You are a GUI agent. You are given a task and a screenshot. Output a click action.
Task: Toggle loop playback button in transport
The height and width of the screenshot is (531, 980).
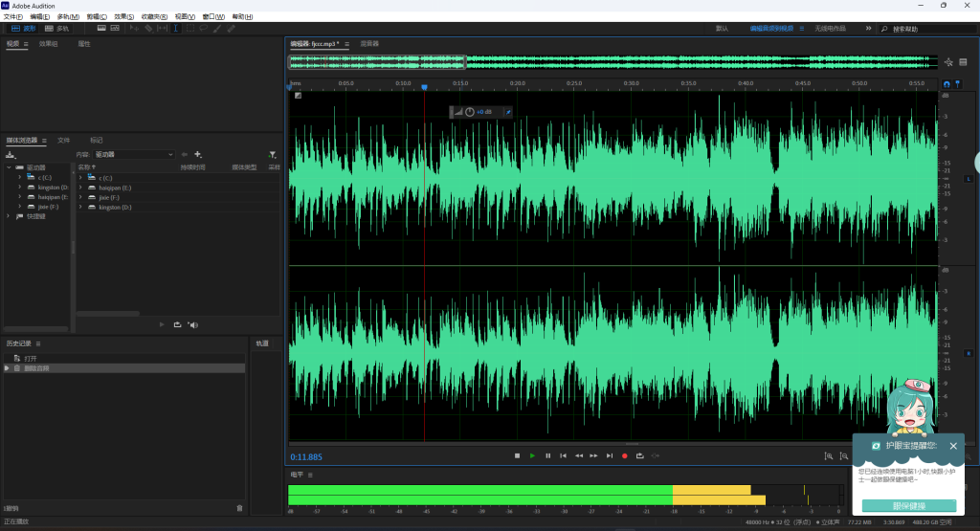(x=639, y=456)
